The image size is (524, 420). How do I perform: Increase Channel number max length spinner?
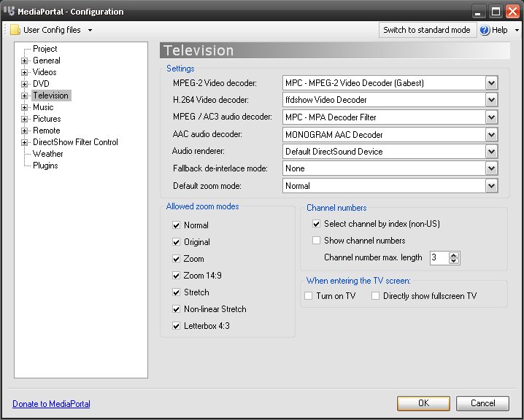[453, 255]
